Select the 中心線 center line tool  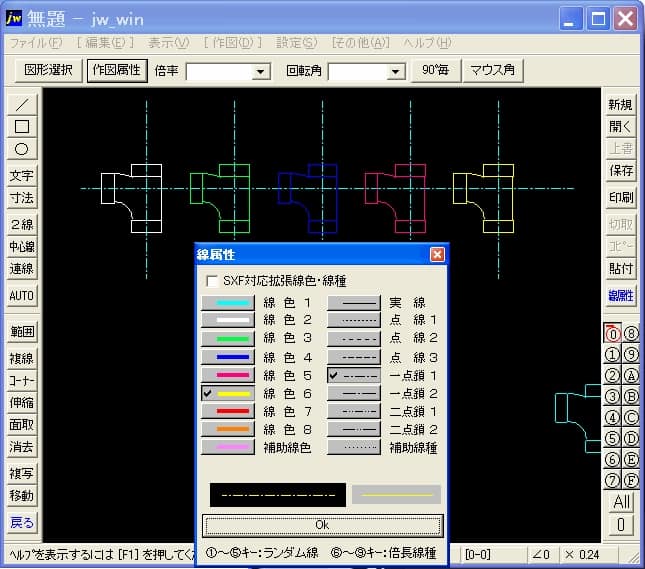click(22, 247)
